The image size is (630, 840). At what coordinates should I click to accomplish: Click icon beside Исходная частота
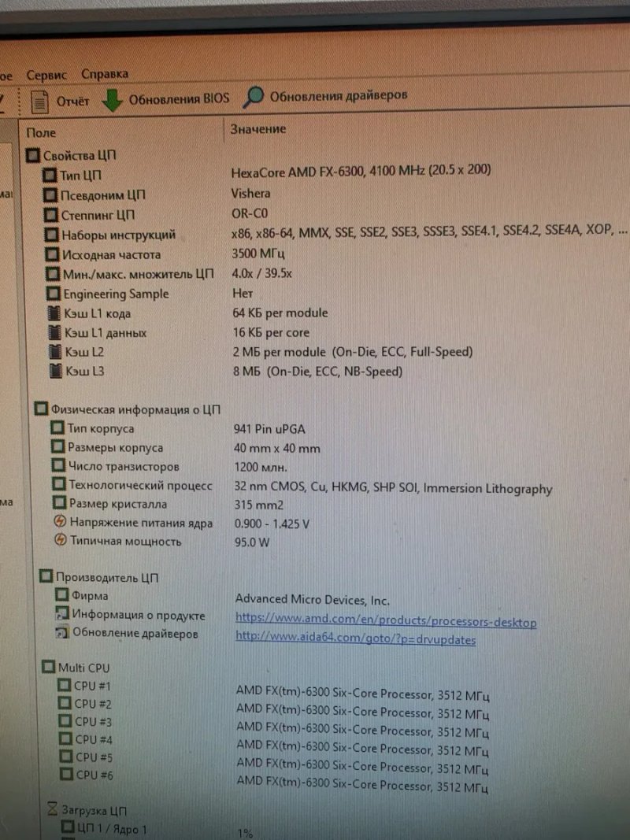(x=51, y=254)
